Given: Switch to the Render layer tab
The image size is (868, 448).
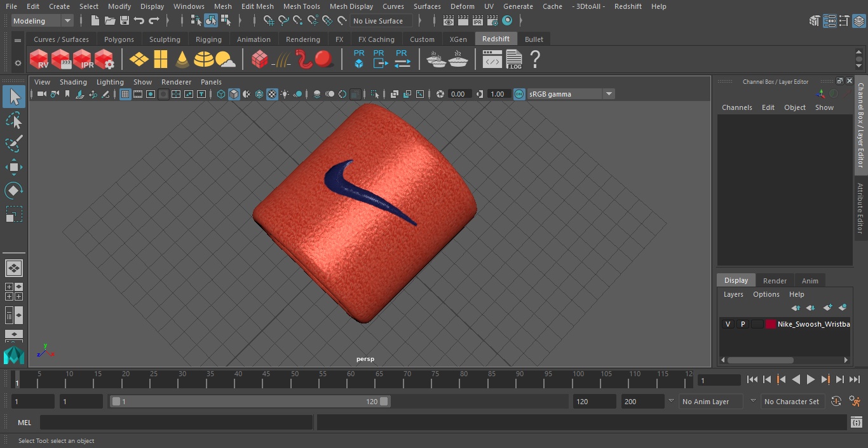Looking at the screenshot, I should click(x=775, y=281).
